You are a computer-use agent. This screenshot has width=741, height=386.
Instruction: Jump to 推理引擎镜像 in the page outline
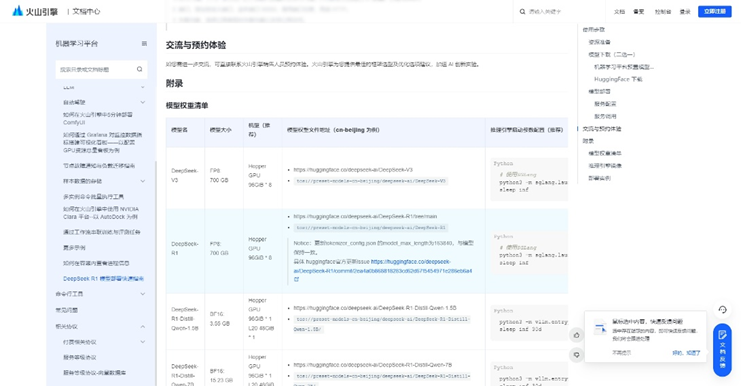tap(605, 165)
